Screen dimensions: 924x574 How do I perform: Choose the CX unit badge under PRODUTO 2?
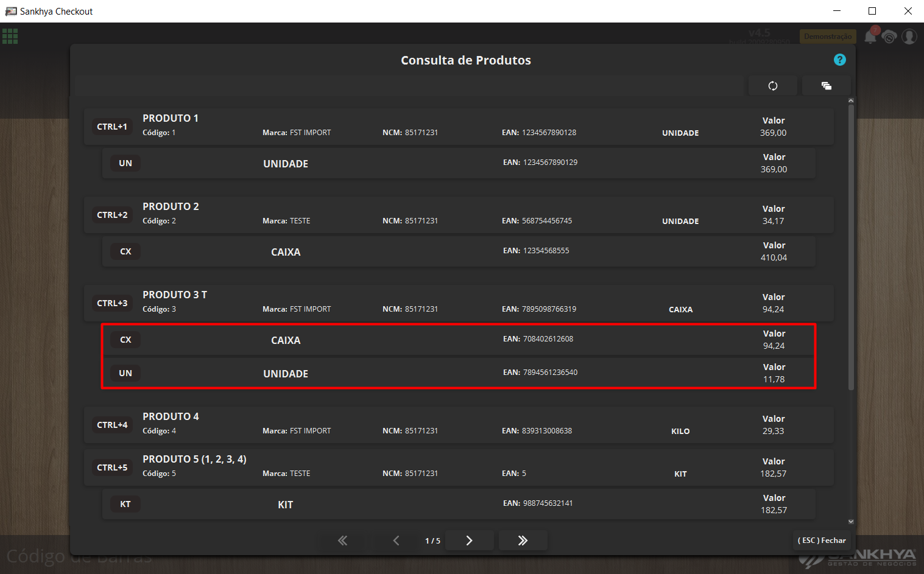(125, 251)
